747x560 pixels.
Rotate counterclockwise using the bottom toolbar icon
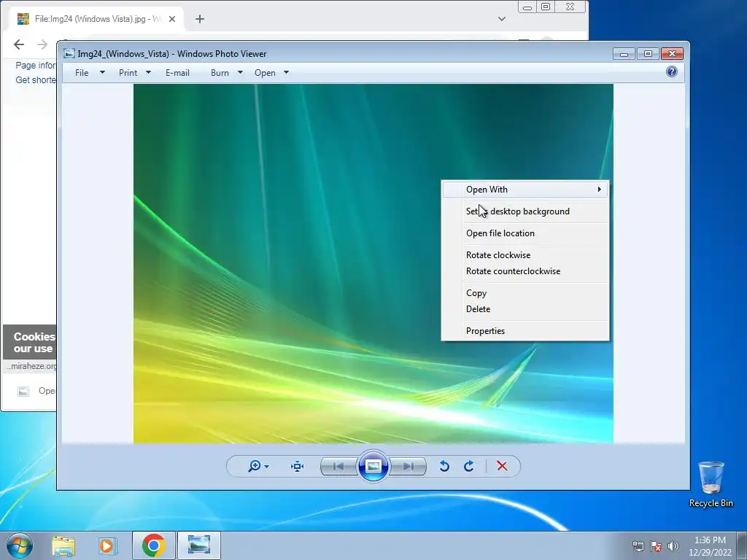[444, 466]
